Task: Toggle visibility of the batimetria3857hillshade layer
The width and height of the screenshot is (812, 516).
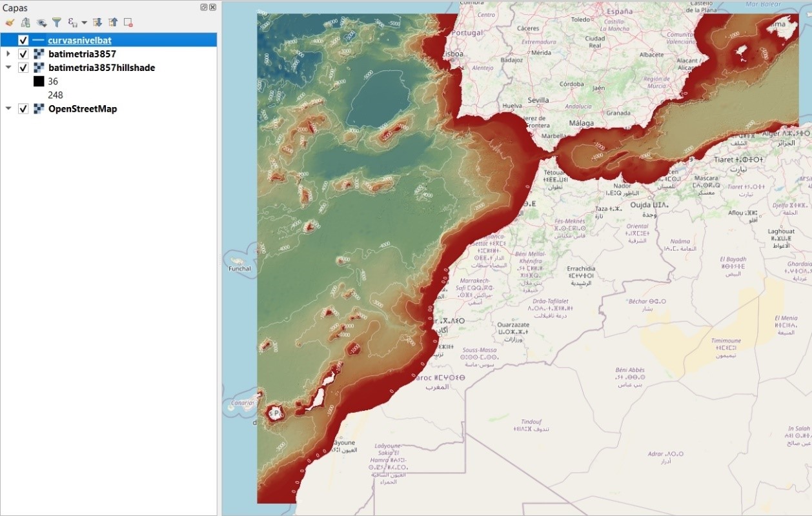Action: pyautogui.click(x=23, y=68)
